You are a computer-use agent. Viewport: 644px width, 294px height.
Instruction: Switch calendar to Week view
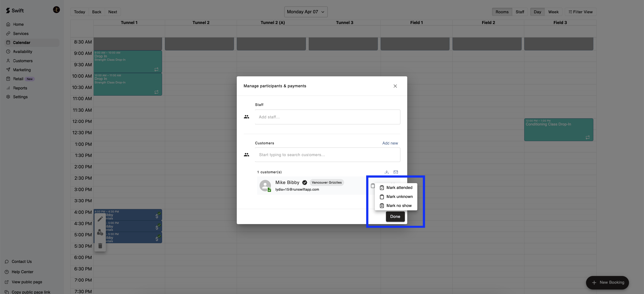[x=553, y=12]
